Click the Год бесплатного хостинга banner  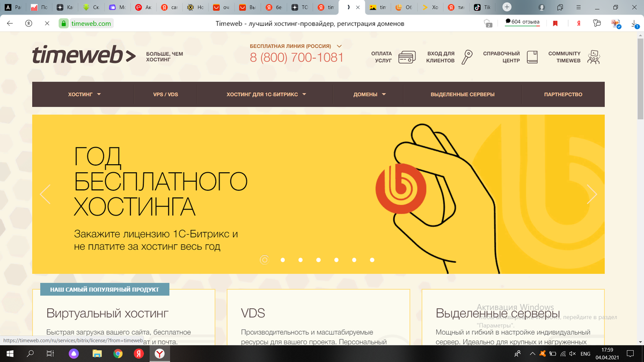point(318,194)
